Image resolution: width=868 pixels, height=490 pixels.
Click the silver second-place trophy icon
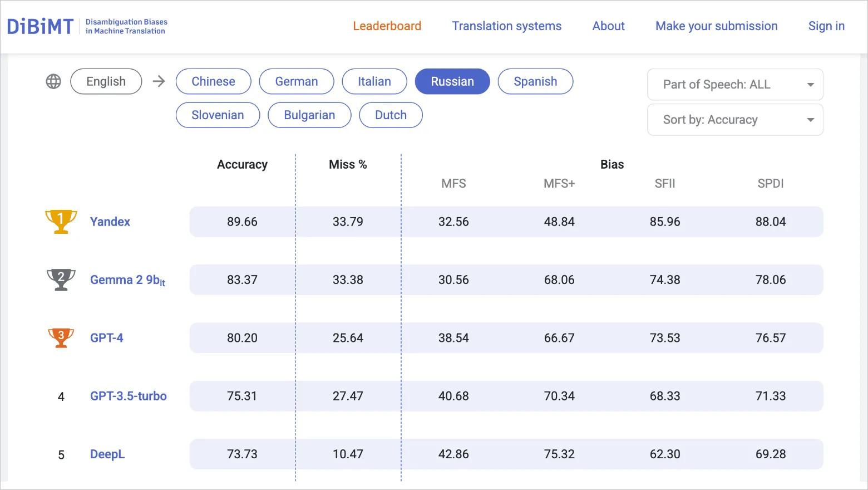coord(61,280)
